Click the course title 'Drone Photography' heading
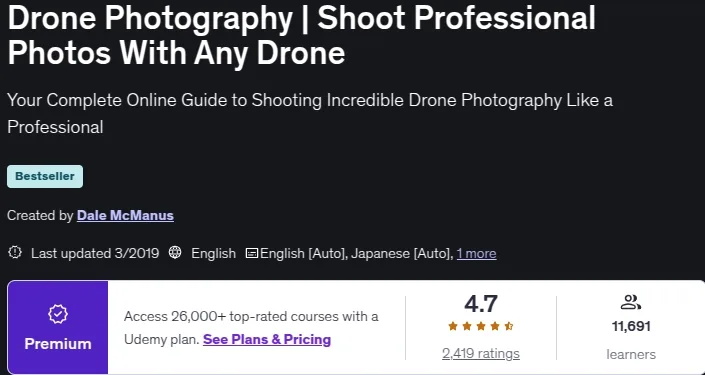The width and height of the screenshot is (705, 375). [301, 36]
